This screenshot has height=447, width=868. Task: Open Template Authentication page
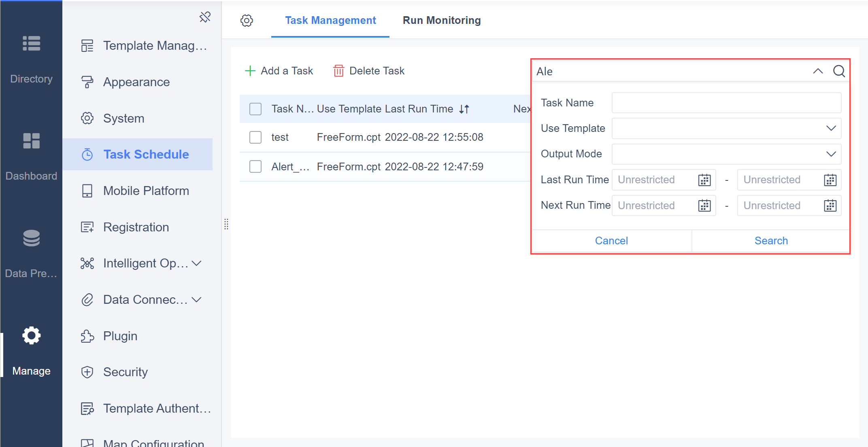(x=138, y=408)
